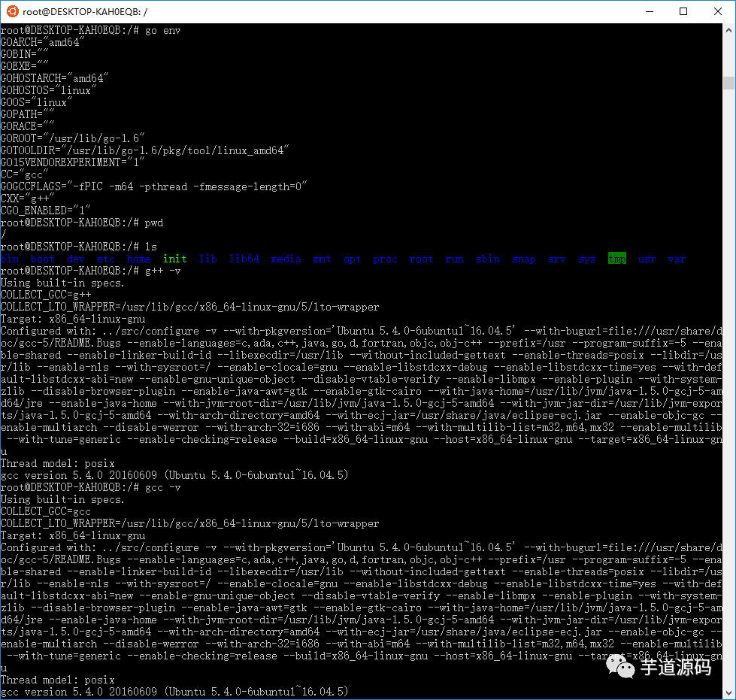The height and width of the screenshot is (700, 736).
Task: Maximize the terminal window
Action: 683,12
